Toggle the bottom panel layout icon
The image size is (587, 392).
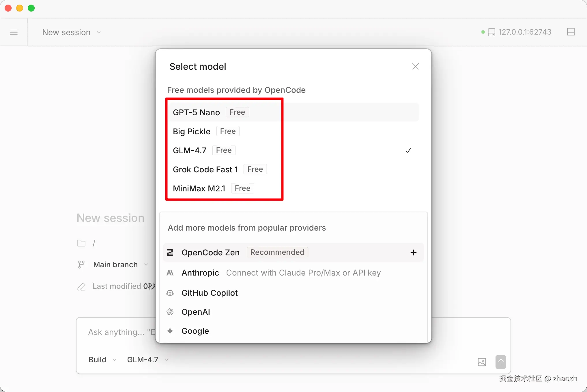click(571, 32)
